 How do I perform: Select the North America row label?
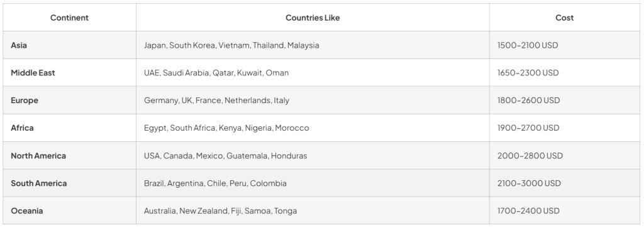38,156
